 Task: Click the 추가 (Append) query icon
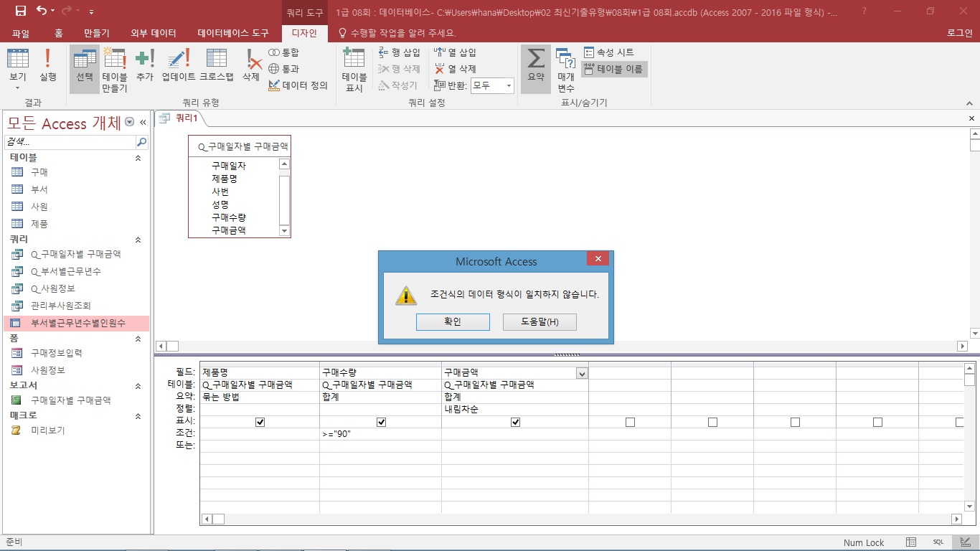click(x=145, y=66)
